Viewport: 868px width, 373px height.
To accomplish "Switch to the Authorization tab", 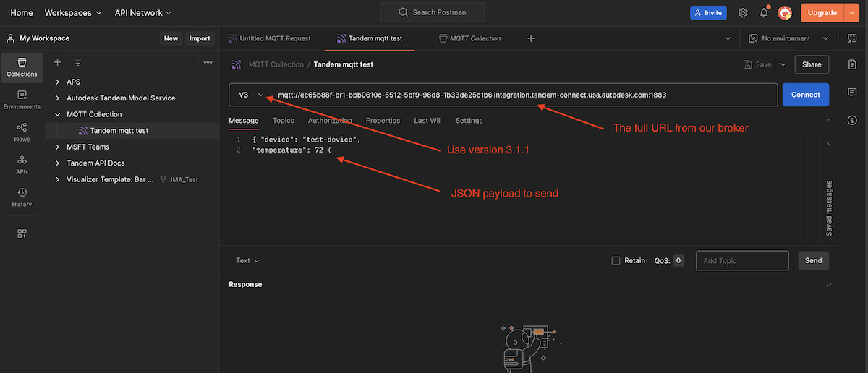I will pyautogui.click(x=330, y=121).
